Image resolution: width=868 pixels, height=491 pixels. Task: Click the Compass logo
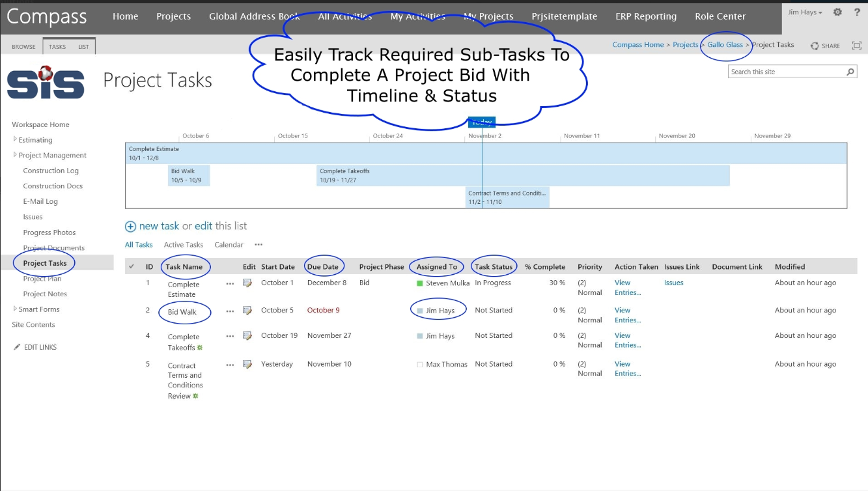(46, 16)
